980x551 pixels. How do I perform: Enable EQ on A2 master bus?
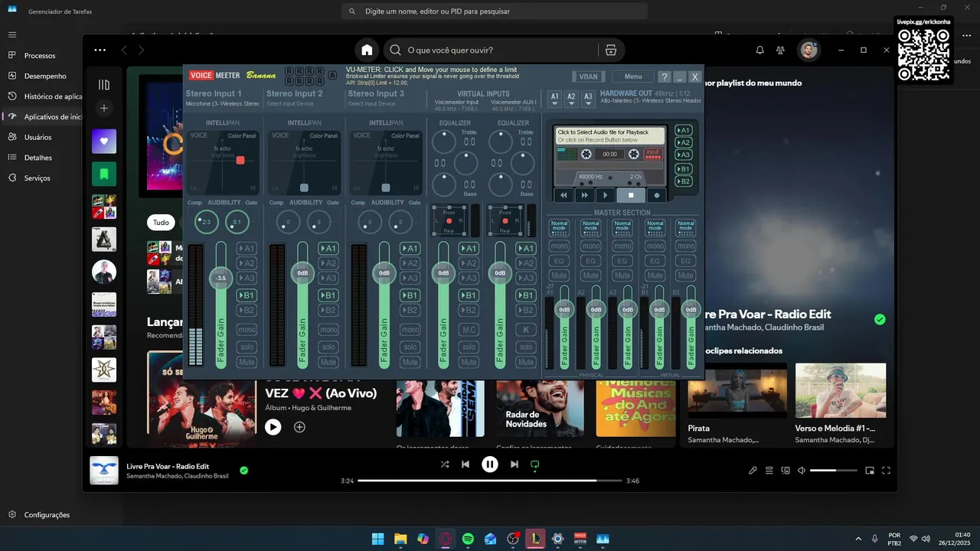[x=590, y=261]
